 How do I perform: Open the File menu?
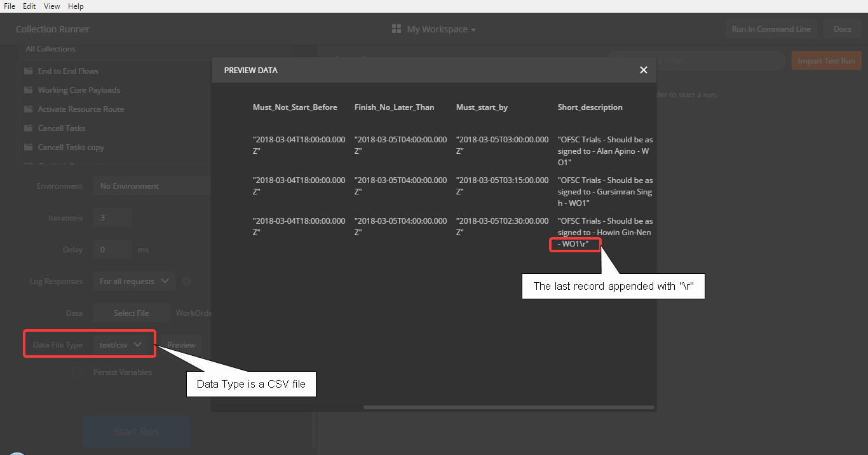9,6
